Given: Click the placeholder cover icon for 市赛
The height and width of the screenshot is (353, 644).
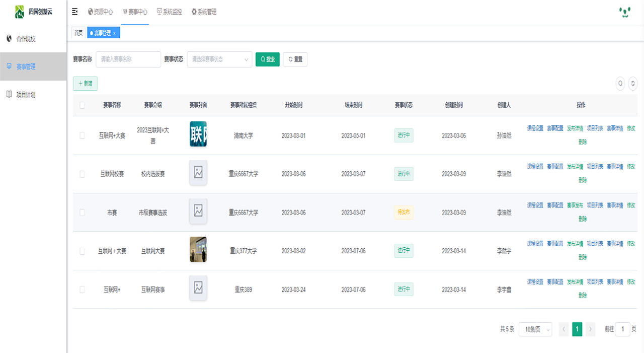Looking at the screenshot, I should point(198,211).
